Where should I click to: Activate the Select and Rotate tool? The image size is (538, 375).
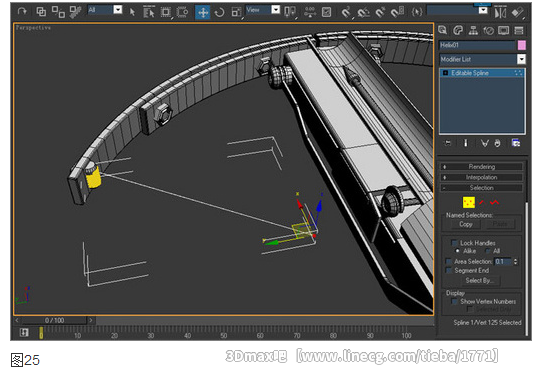(219, 12)
